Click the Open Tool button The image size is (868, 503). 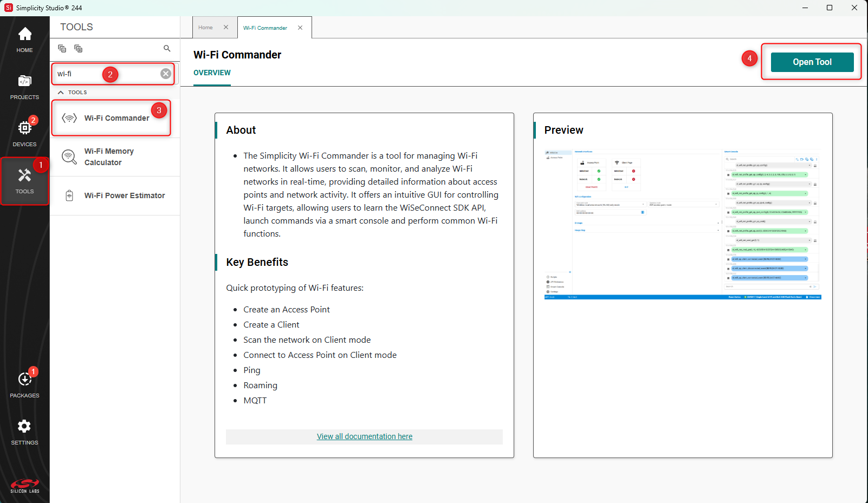(x=812, y=62)
